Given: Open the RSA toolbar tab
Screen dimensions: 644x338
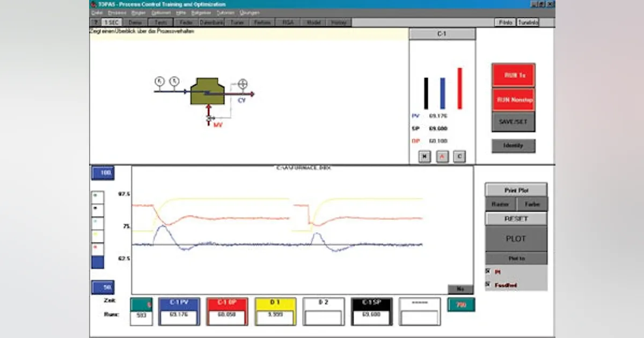Looking at the screenshot, I should [288, 23].
